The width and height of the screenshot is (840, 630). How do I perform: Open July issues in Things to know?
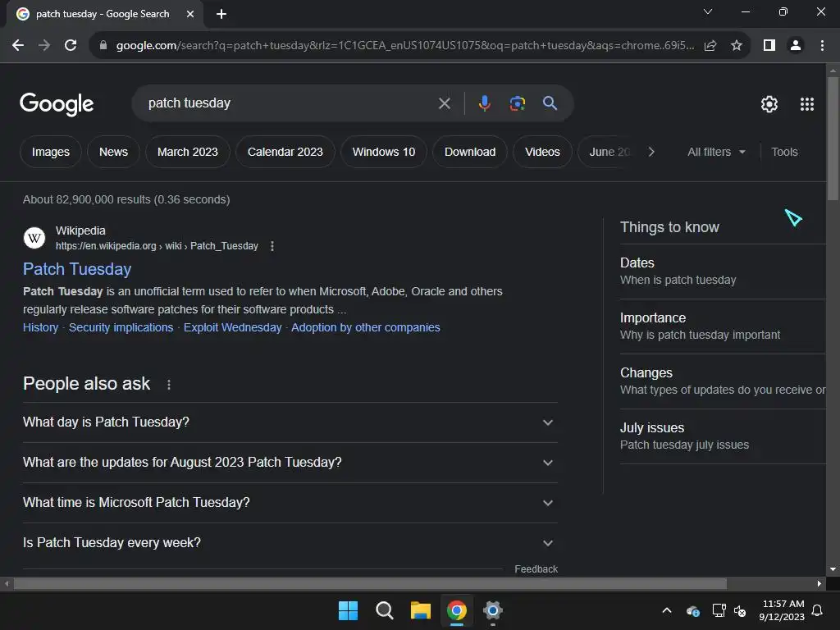tap(723, 436)
